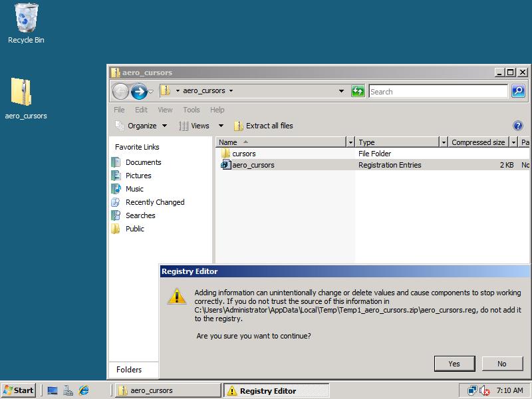Click the zip folder icon in the address bar
Screen dimensions: 532x399
click(166, 90)
